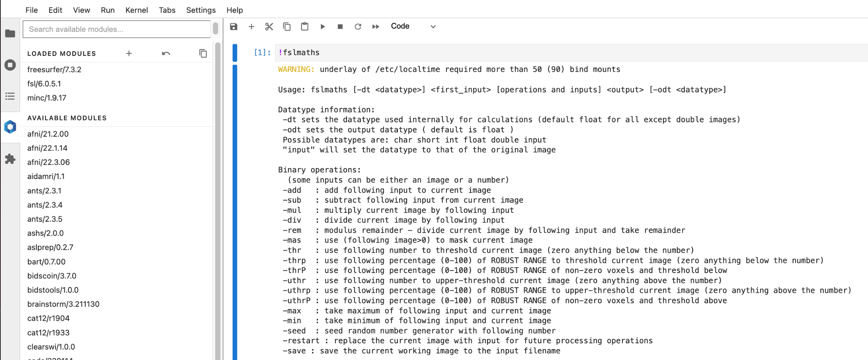Select available module ants/2.3.5
The height and width of the screenshot is (360, 868).
click(45, 219)
